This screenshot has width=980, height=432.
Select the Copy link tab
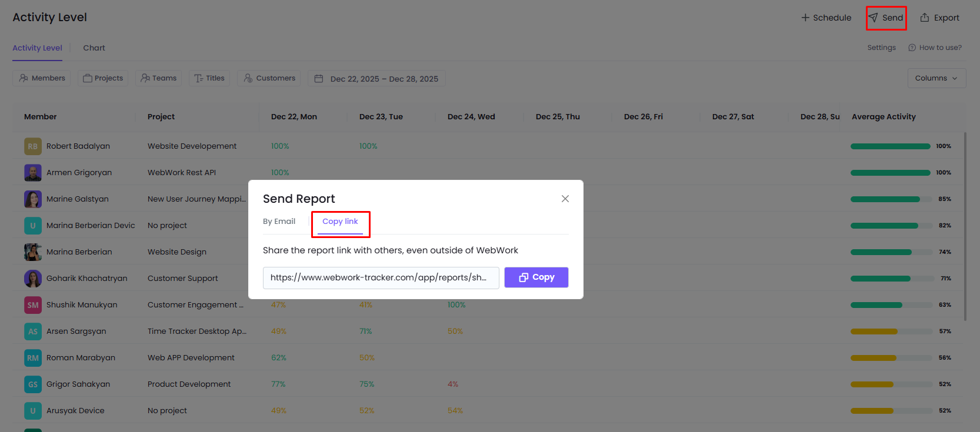[340, 222]
